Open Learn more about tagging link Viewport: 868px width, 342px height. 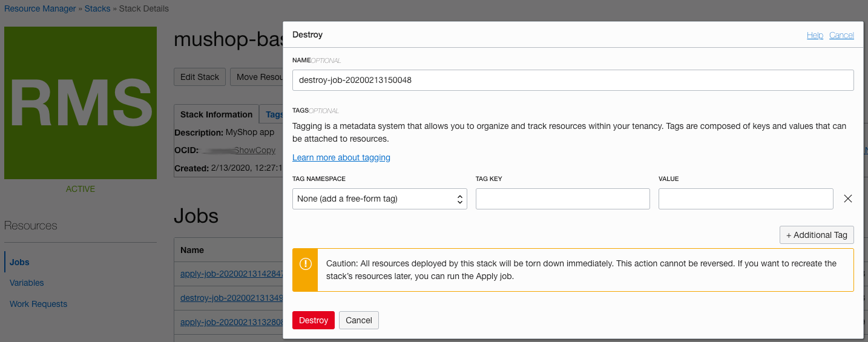click(341, 157)
